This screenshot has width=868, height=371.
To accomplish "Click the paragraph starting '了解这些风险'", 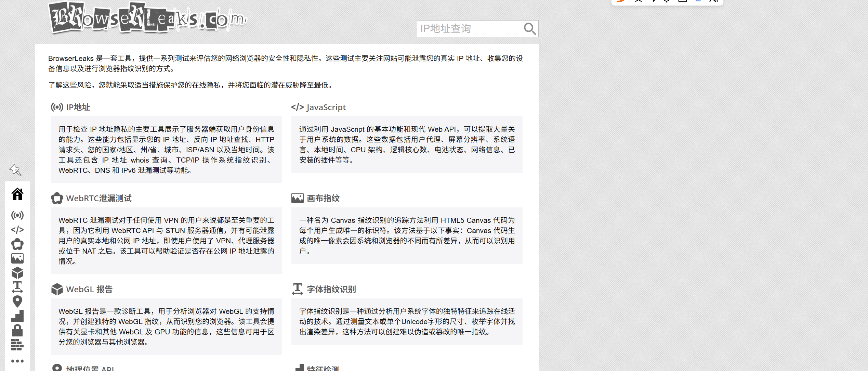I will click(x=191, y=85).
